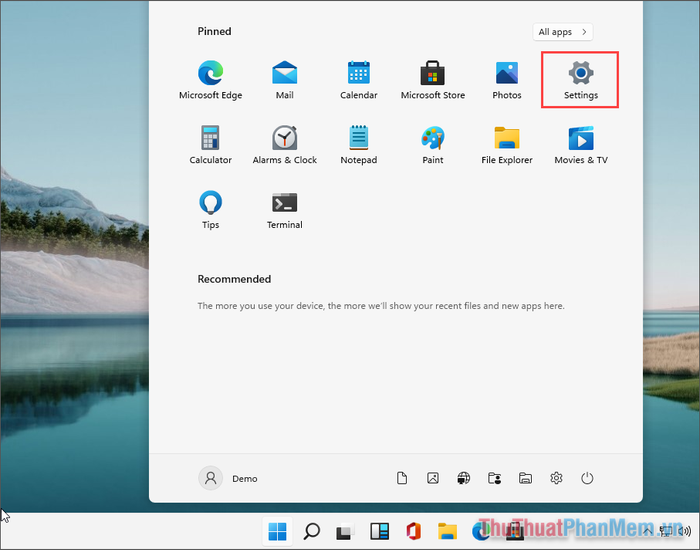Image resolution: width=700 pixels, height=550 pixels.
Task: Open Network from Start footer
Action: coord(463,478)
